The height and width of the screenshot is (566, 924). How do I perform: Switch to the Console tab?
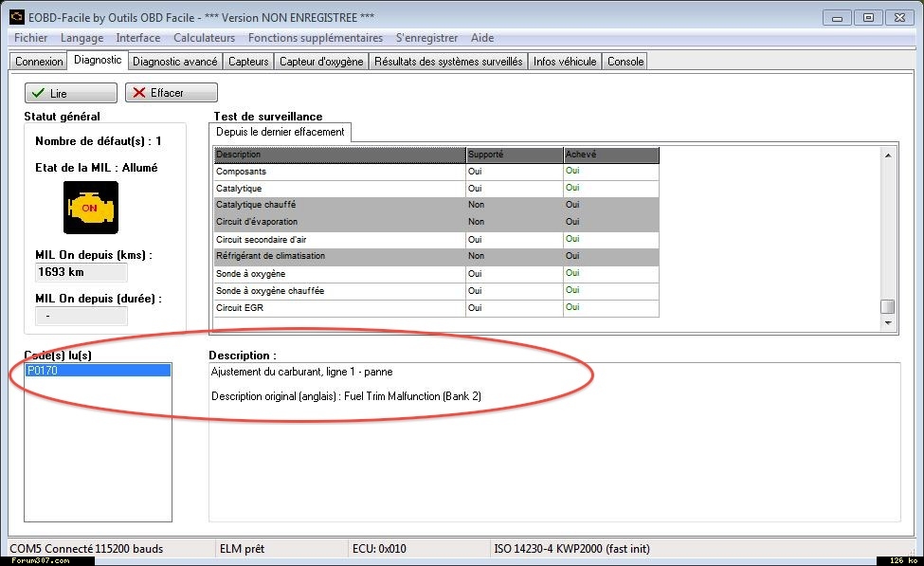[625, 62]
